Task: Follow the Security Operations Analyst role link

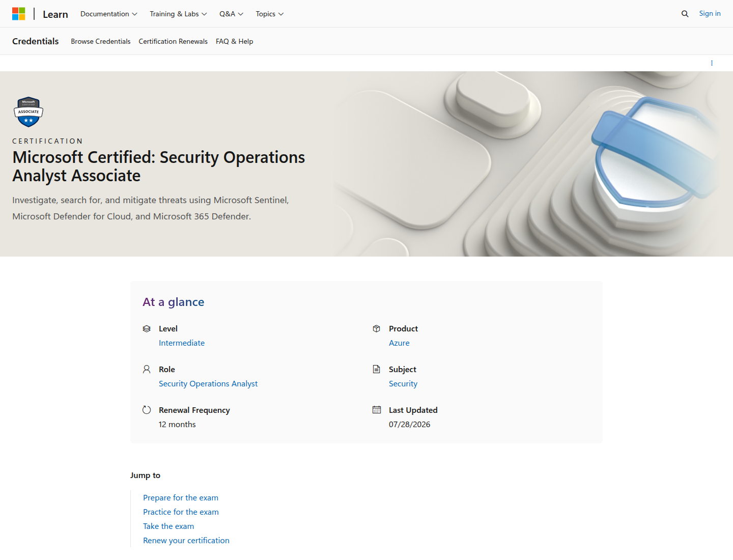Action: (208, 384)
